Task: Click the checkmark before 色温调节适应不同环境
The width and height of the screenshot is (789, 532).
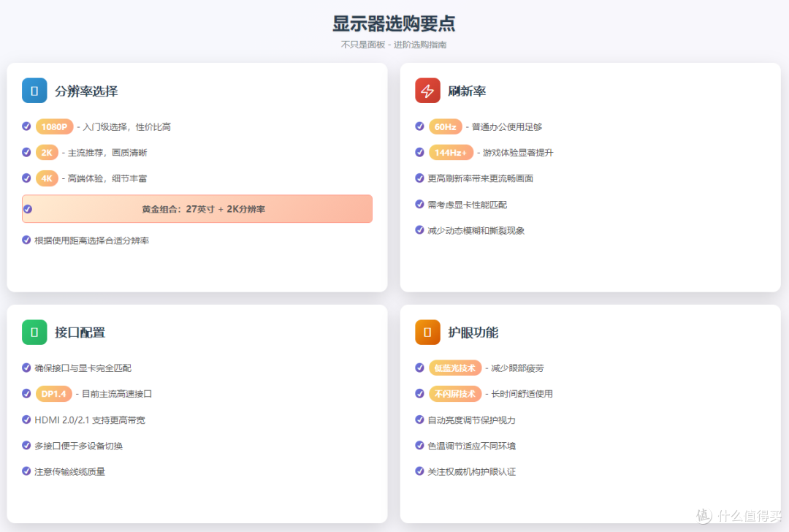Action: click(419, 446)
